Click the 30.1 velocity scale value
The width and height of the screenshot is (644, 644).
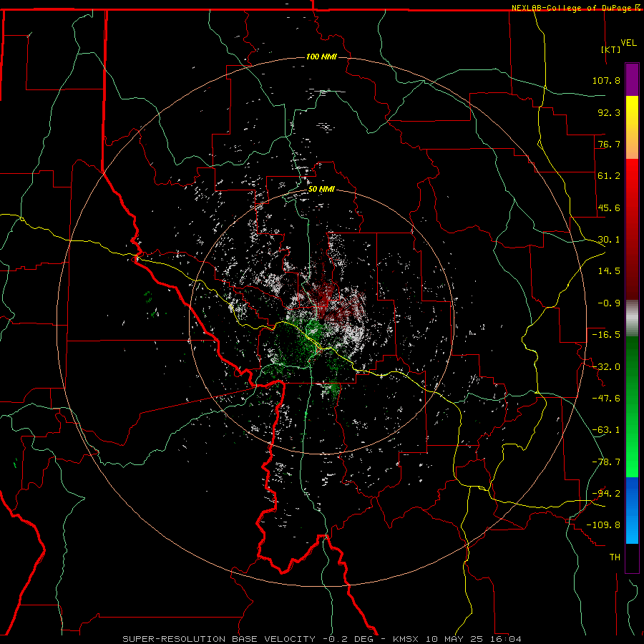pos(609,240)
